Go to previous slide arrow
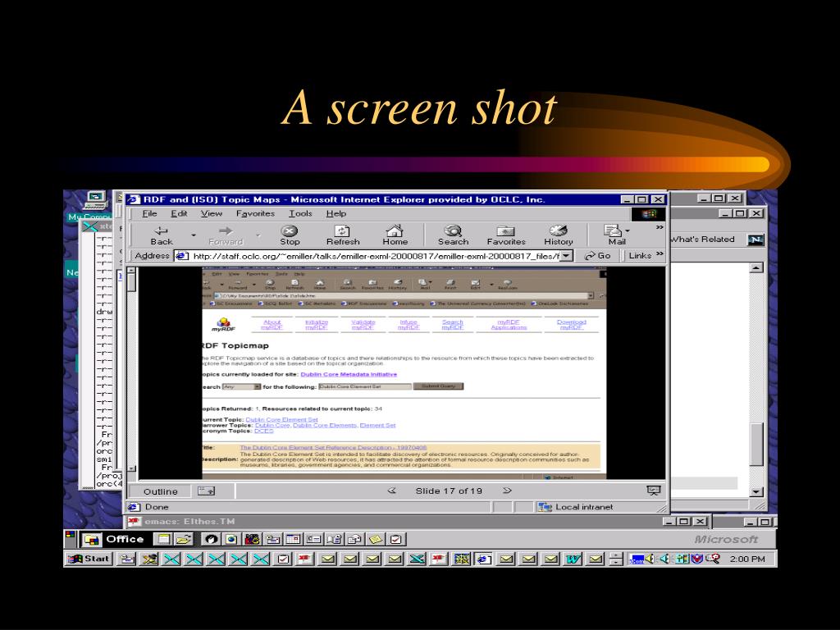 click(392, 491)
